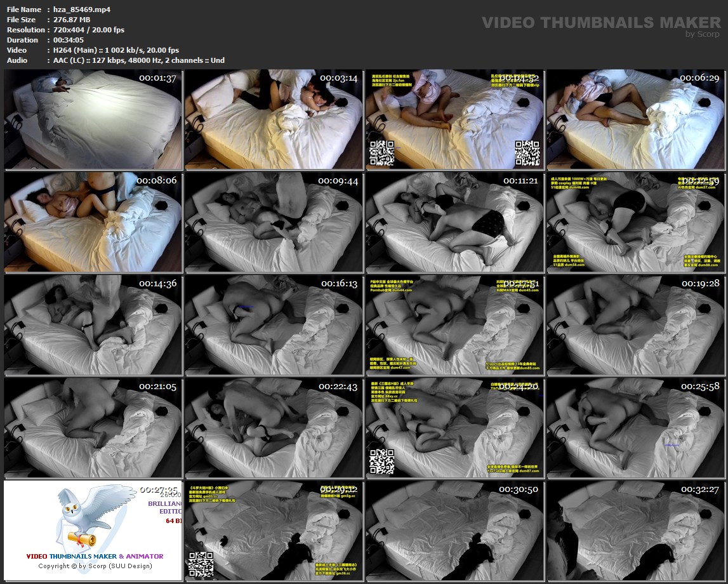Viewport: 728px width, 584px height.
Task: Select the thumbnail stamped 00:09:44
Action: tap(274, 222)
